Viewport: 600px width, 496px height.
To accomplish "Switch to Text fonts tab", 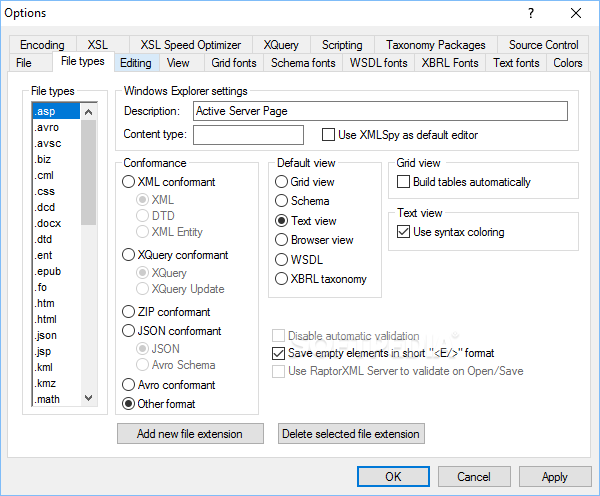I will click(516, 63).
